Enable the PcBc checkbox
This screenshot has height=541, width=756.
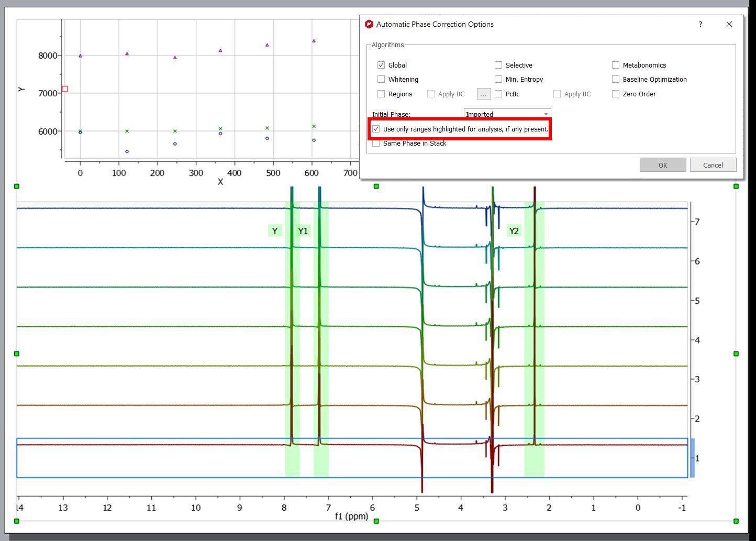coord(498,94)
